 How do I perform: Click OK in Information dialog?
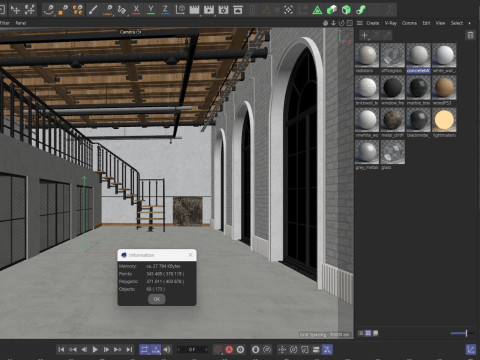157,299
